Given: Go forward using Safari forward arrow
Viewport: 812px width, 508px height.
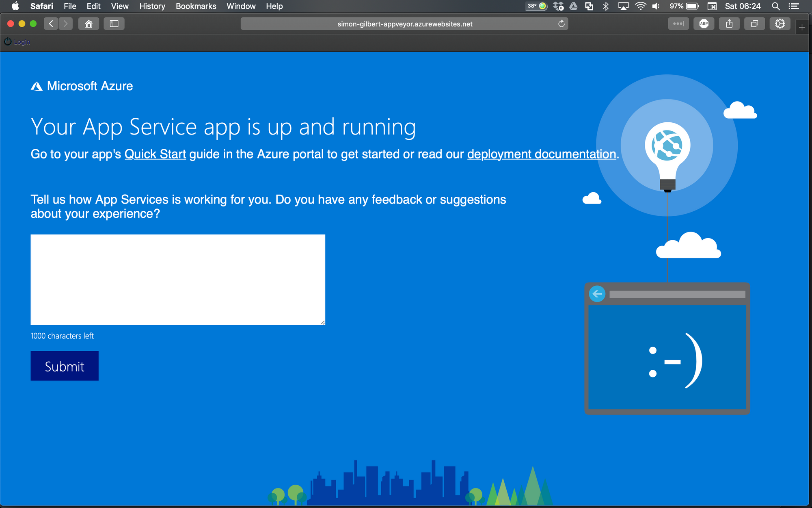Looking at the screenshot, I should pyautogui.click(x=66, y=24).
